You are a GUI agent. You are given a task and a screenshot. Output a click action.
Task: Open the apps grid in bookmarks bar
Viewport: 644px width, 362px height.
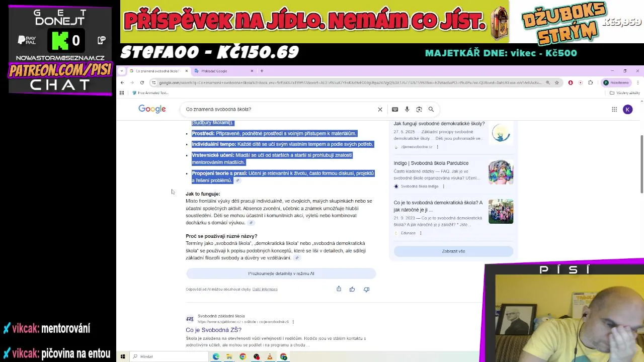point(121,93)
